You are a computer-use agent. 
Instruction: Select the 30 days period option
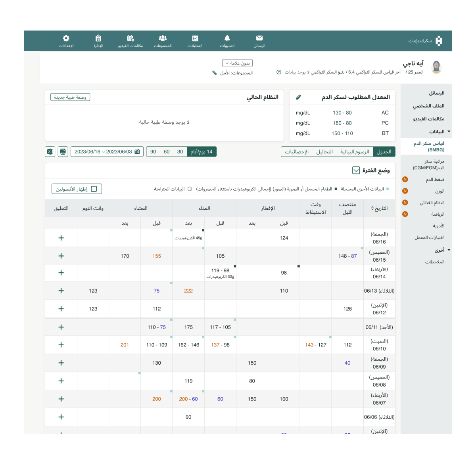click(180, 152)
